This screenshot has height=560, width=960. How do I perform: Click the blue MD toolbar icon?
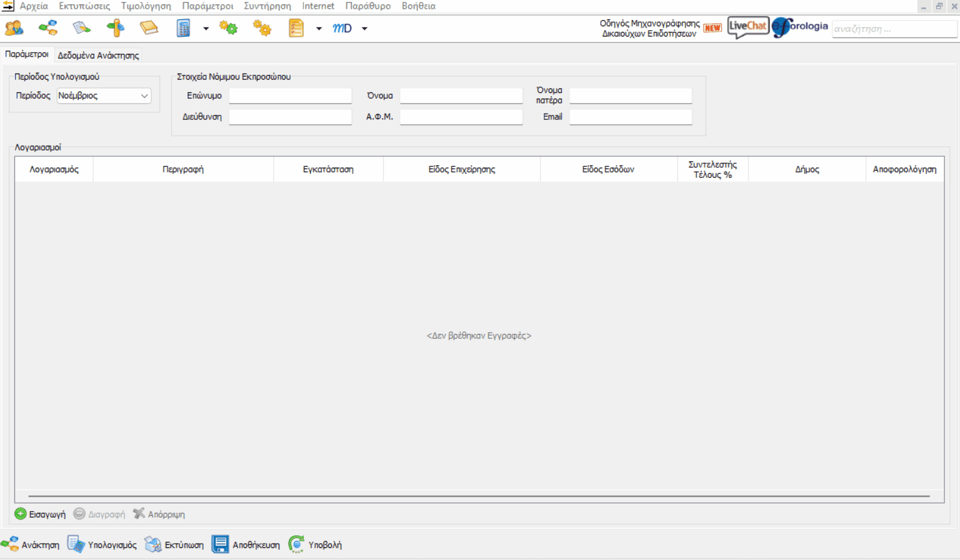pos(342,28)
